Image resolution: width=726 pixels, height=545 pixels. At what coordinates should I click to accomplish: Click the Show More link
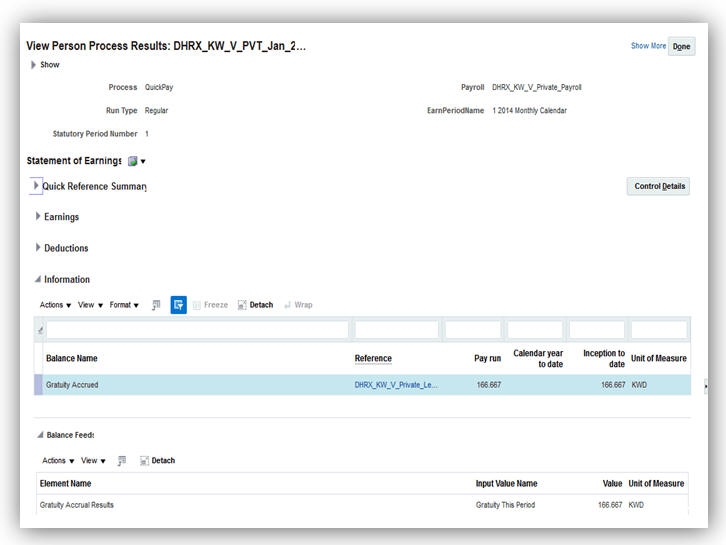[648, 46]
